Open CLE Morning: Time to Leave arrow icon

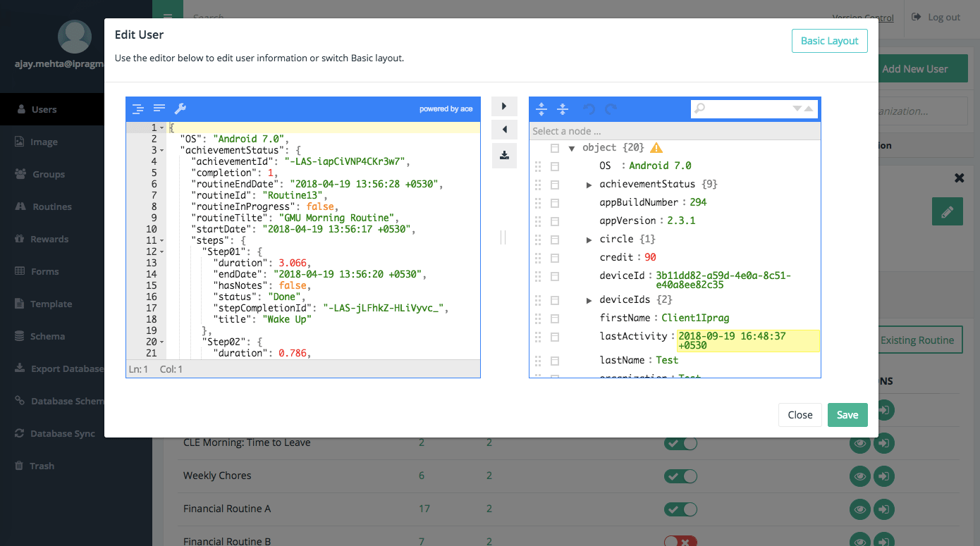884,444
